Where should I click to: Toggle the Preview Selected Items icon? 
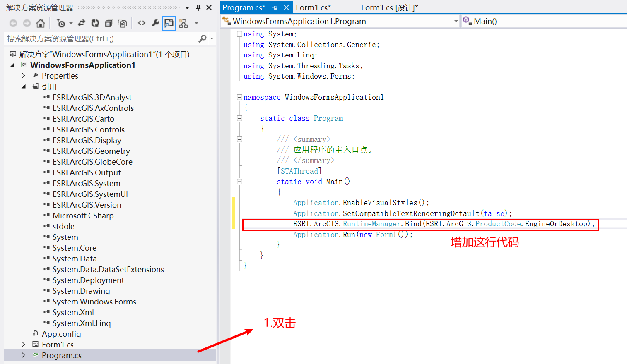[x=168, y=23]
